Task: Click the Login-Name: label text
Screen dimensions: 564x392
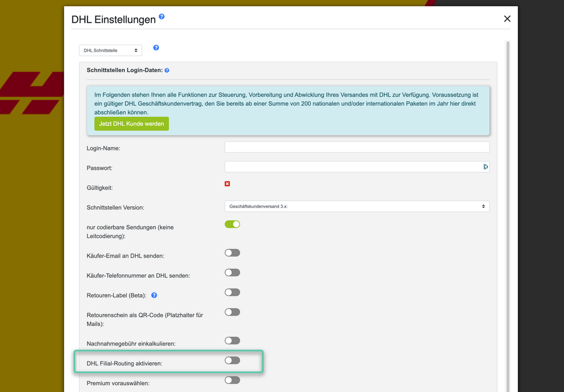Action: (x=103, y=148)
